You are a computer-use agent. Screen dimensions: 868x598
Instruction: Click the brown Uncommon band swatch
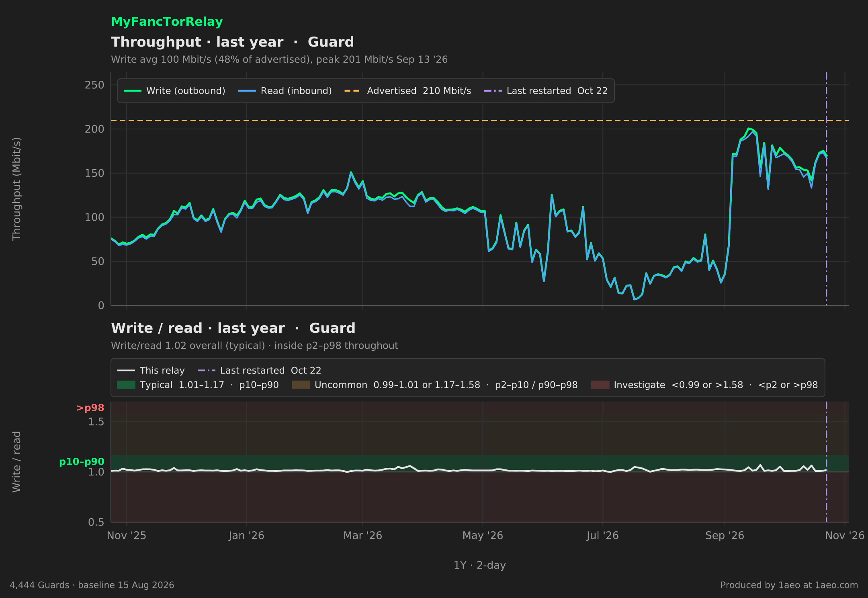(301, 385)
